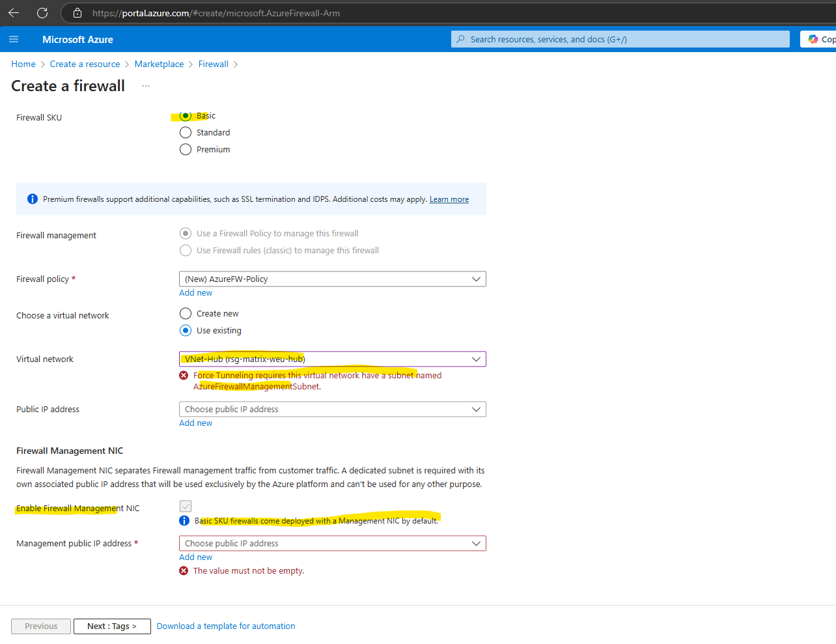Go to Marketplace breadcrumb

coord(159,64)
